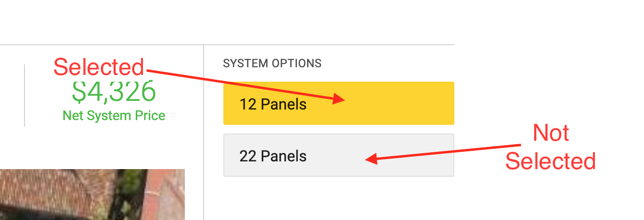The width and height of the screenshot is (644, 220).
Task: Click the $4,326 price amount
Action: tap(114, 91)
